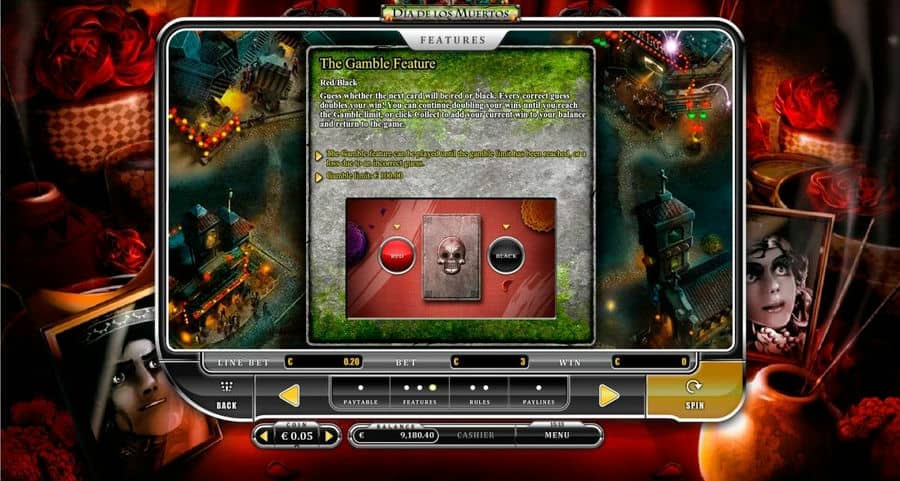Click the € 0.05 coin value display
900x481 pixels.
click(297, 436)
